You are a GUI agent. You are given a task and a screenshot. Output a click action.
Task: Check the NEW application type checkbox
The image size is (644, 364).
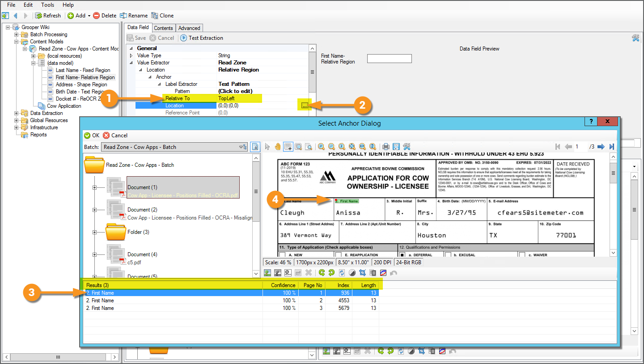pyautogui.click(x=282, y=255)
